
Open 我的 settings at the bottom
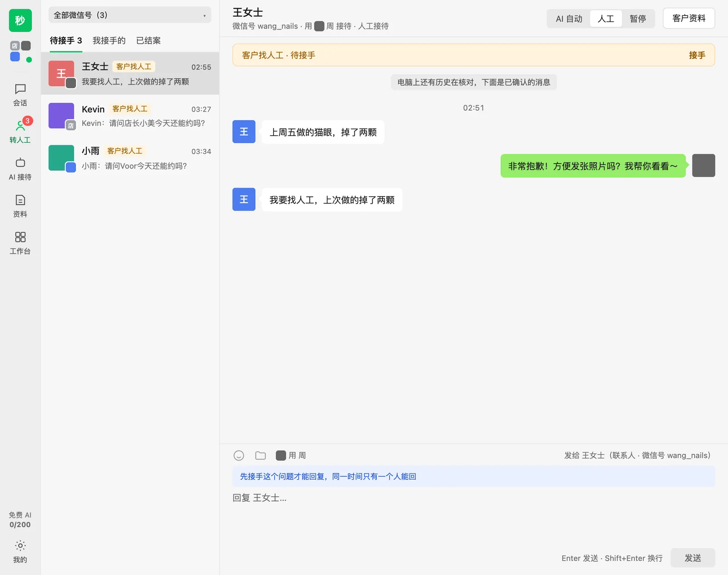coord(20,552)
